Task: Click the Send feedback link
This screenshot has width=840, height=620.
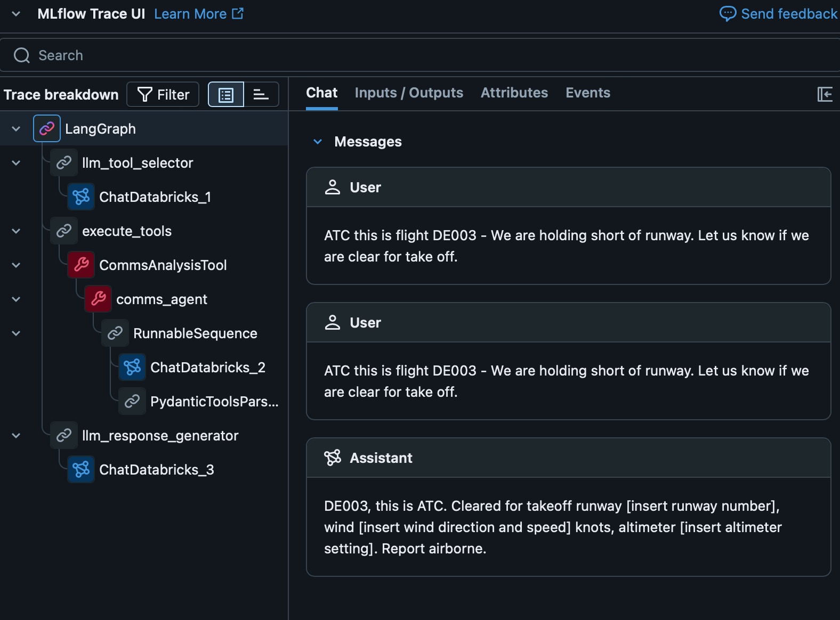Action: pyautogui.click(x=778, y=14)
